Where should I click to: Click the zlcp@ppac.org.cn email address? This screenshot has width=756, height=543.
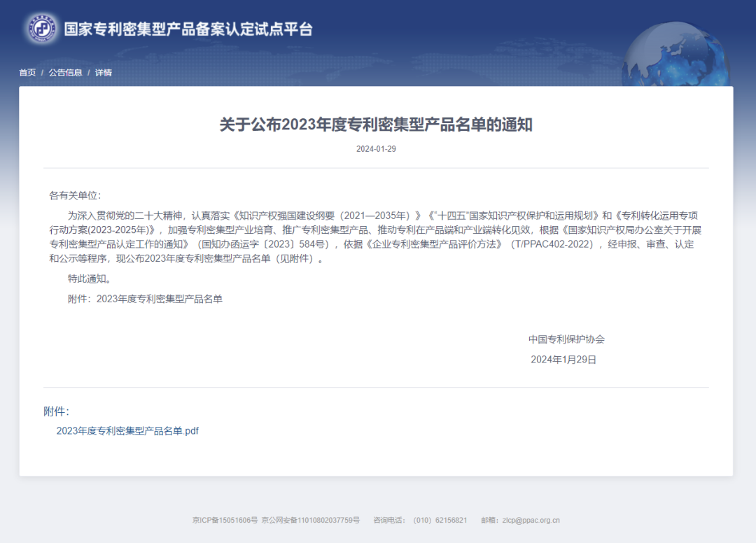(x=528, y=521)
